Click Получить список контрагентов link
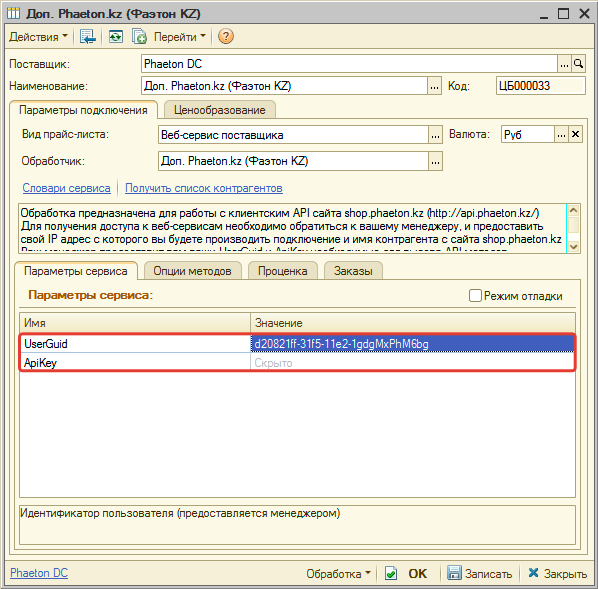This screenshot has width=598, height=589. [x=204, y=188]
